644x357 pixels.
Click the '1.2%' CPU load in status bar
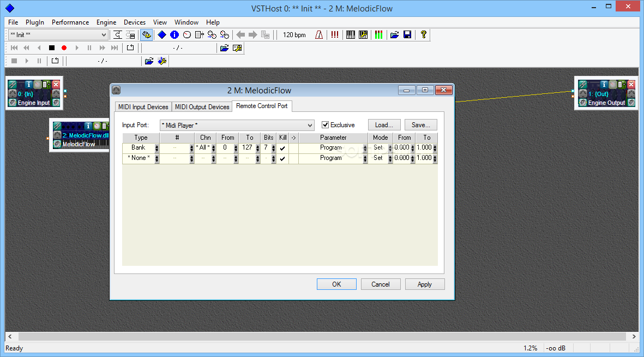coord(530,348)
